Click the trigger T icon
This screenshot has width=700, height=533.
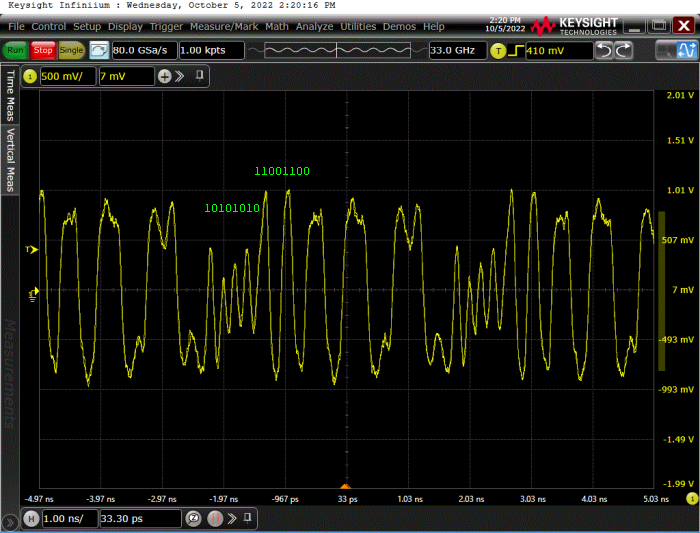[497, 50]
